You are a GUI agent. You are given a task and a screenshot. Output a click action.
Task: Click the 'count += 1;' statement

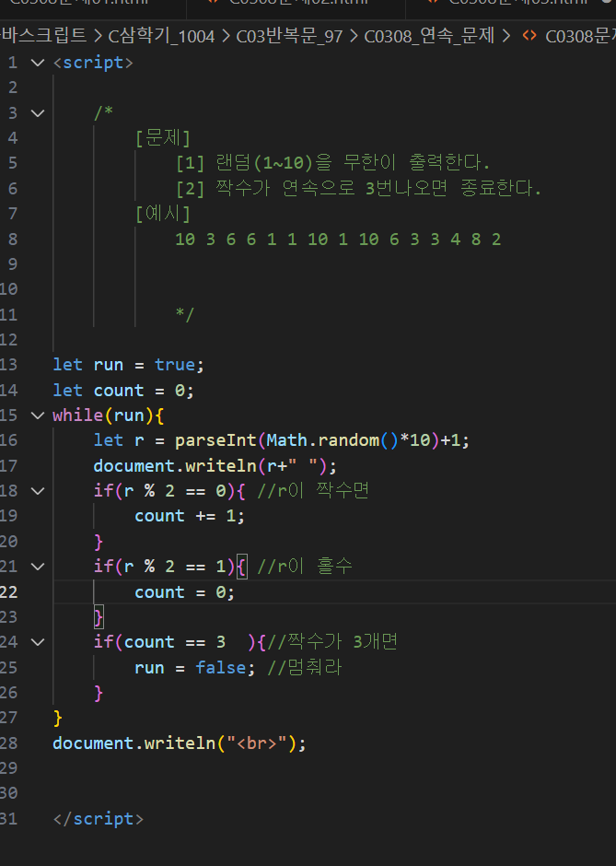tap(190, 517)
